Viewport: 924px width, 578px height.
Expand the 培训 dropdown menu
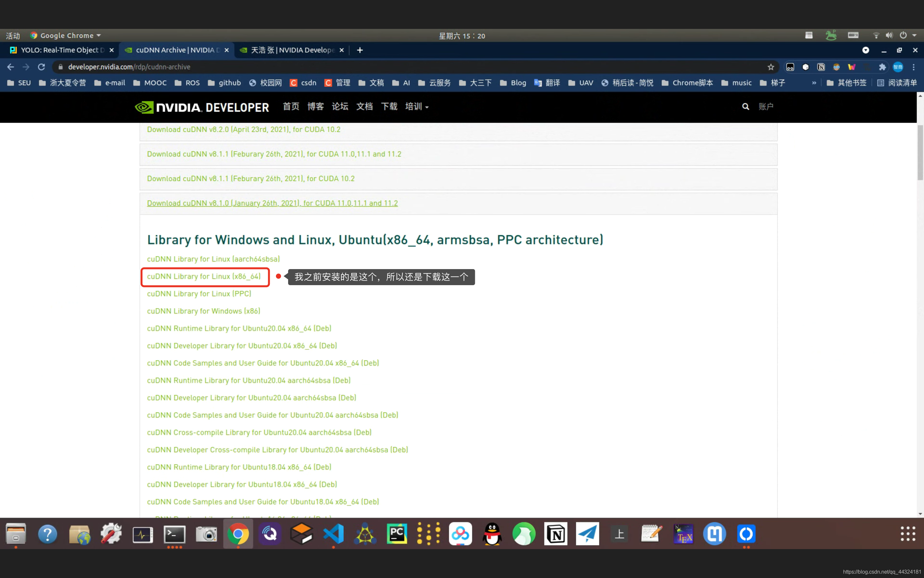pyautogui.click(x=416, y=107)
